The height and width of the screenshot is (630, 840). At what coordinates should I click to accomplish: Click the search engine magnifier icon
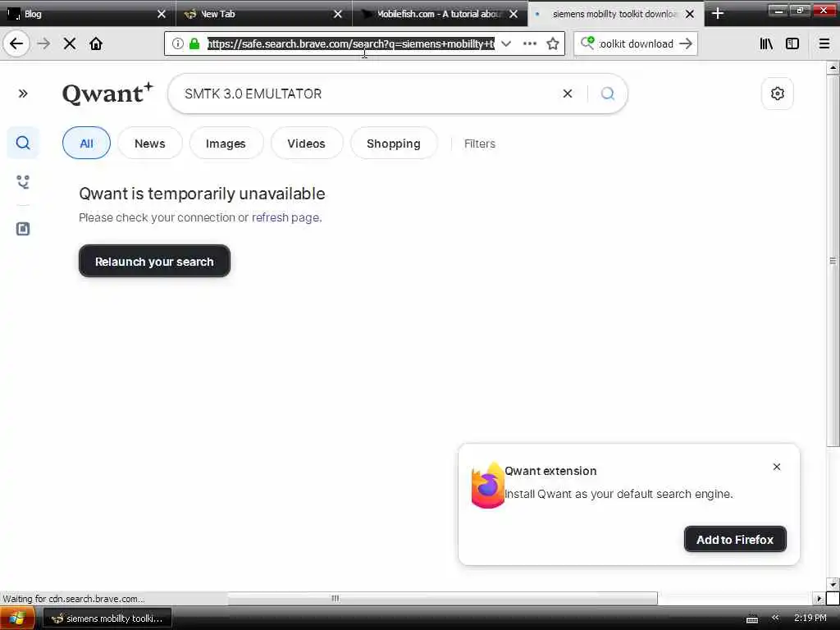(587, 43)
